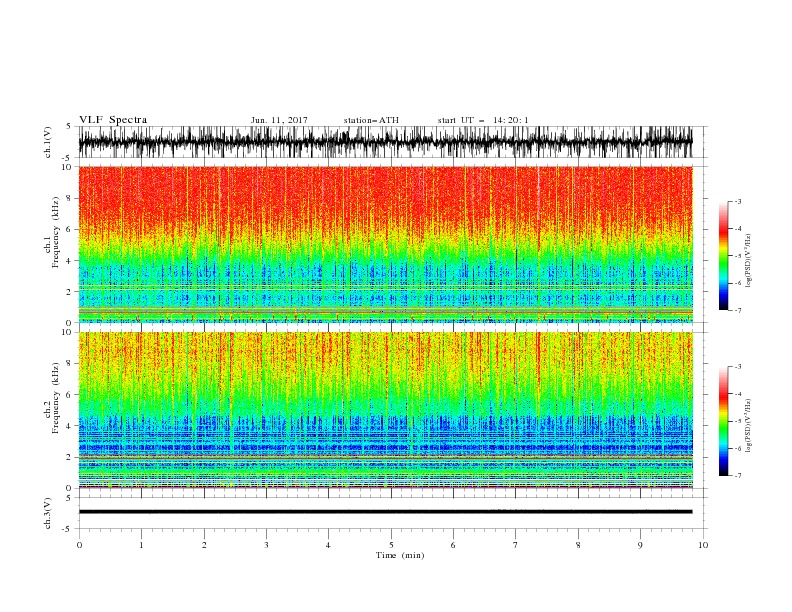Click the ch.2 colorbar "-7" tick value
792x612 pixels.
pyautogui.click(x=738, y=476)
